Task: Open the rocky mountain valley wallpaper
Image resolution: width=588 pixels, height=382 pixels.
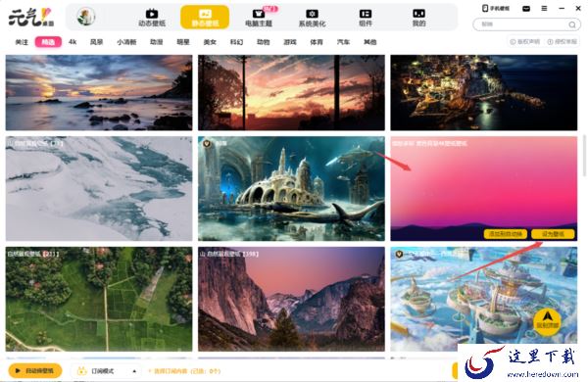Action: 291,299
